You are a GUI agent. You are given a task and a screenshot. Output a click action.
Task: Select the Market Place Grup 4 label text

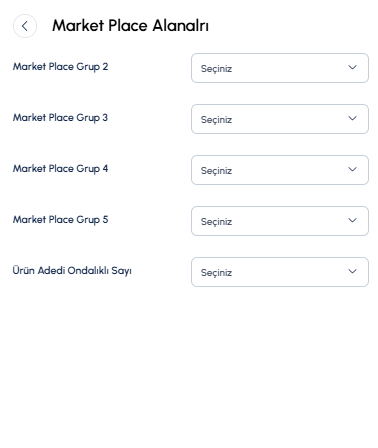60,169
